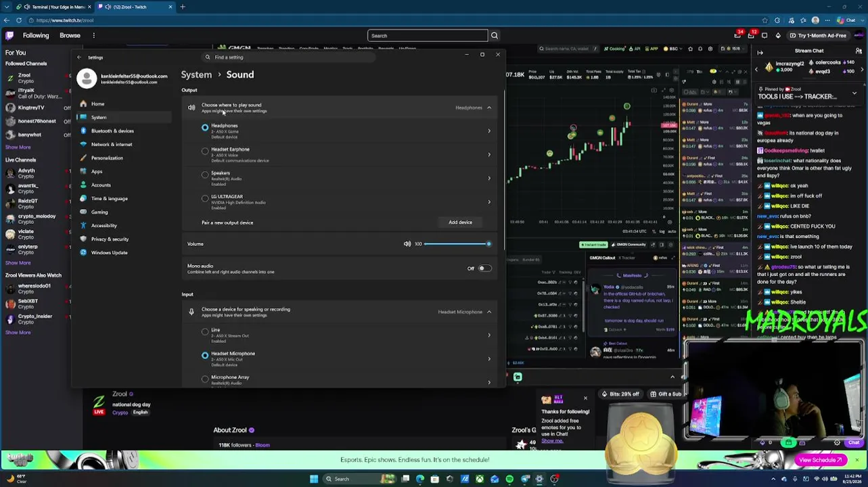Open a new browser tab
868x487 pixels.
click(x=183, y=7)
